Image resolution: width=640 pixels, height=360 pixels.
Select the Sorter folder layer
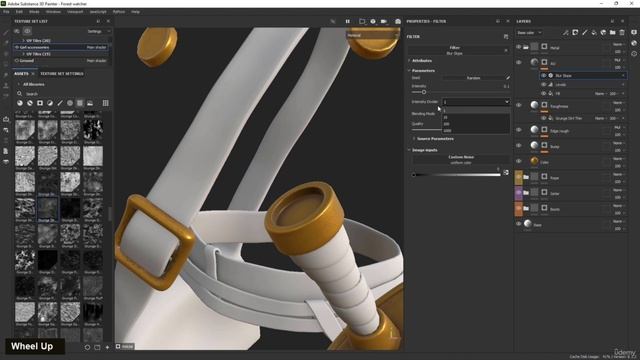[x=571, y=193]
